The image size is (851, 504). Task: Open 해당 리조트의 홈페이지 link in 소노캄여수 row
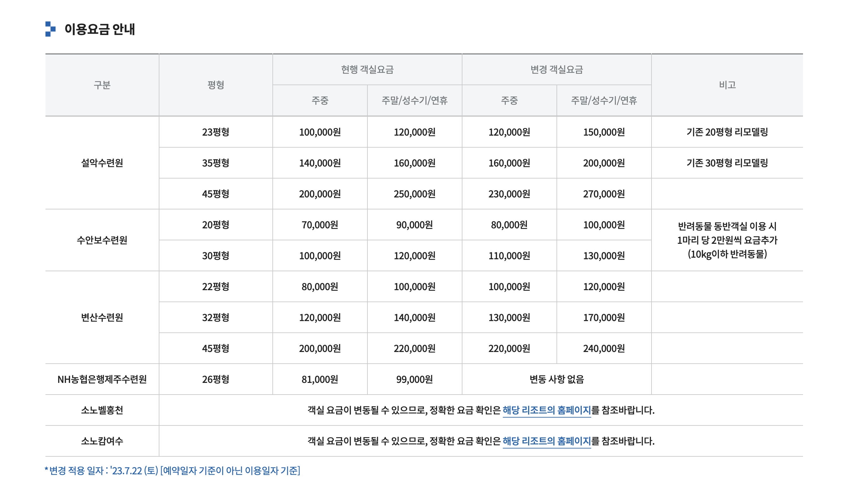546,441
